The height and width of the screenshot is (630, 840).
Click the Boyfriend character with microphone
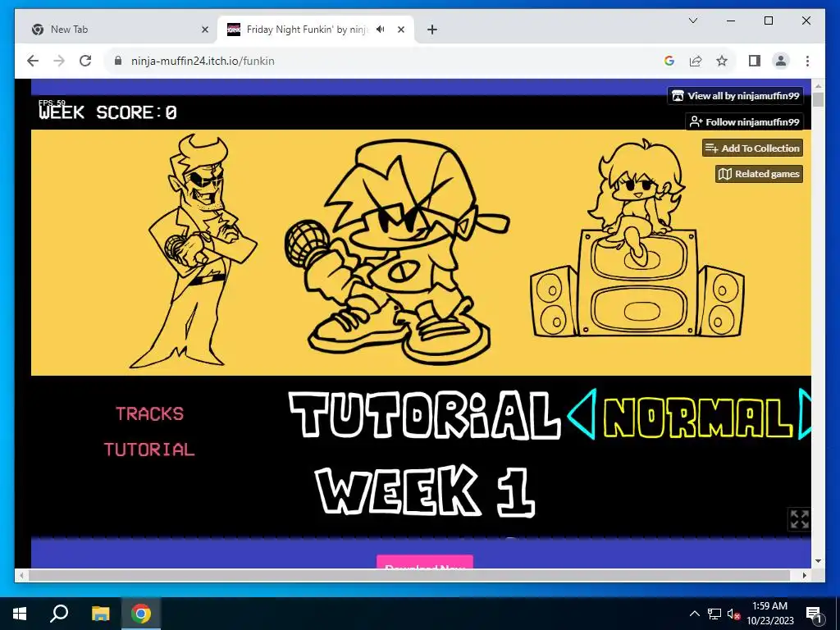396,252
